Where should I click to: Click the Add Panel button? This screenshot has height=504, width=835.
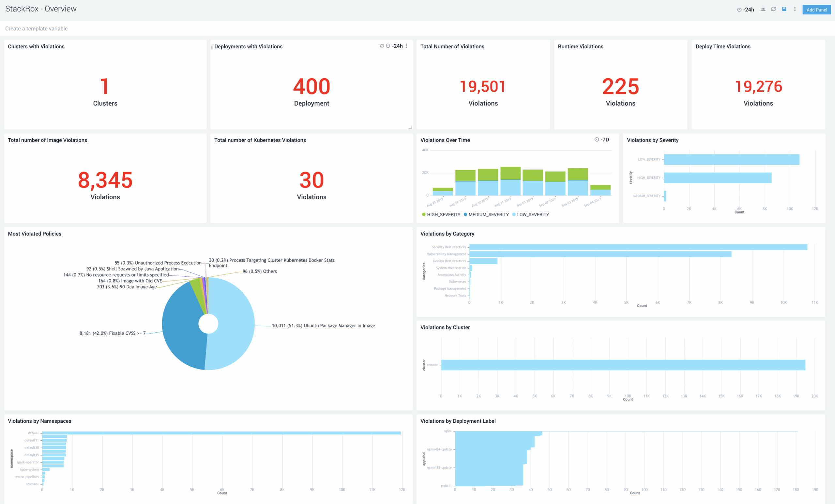[817, 10]
